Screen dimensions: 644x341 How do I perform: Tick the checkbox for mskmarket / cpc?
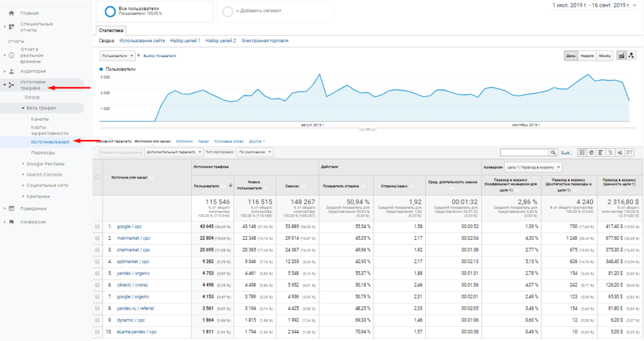tap(97, 238)
